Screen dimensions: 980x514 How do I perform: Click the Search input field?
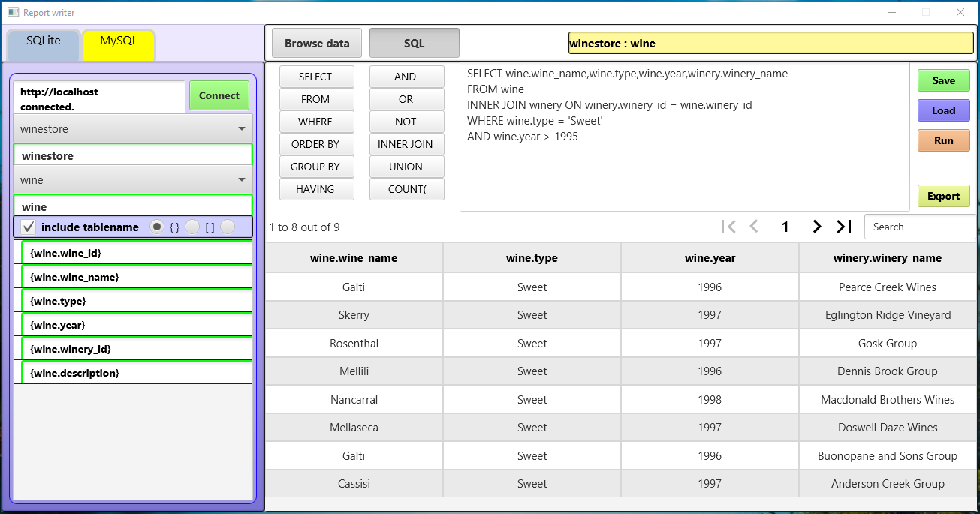(x=920, y=227)
